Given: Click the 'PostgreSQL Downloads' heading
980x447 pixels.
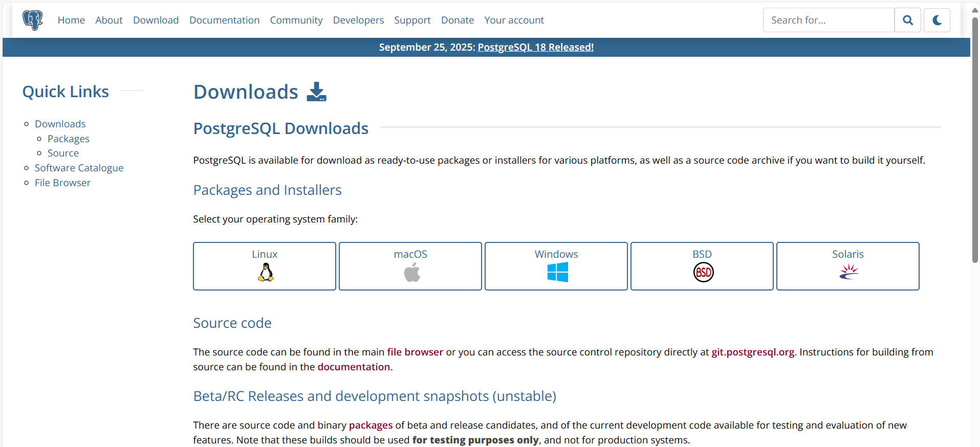Looking at the screenshot, I should (281, 128).
